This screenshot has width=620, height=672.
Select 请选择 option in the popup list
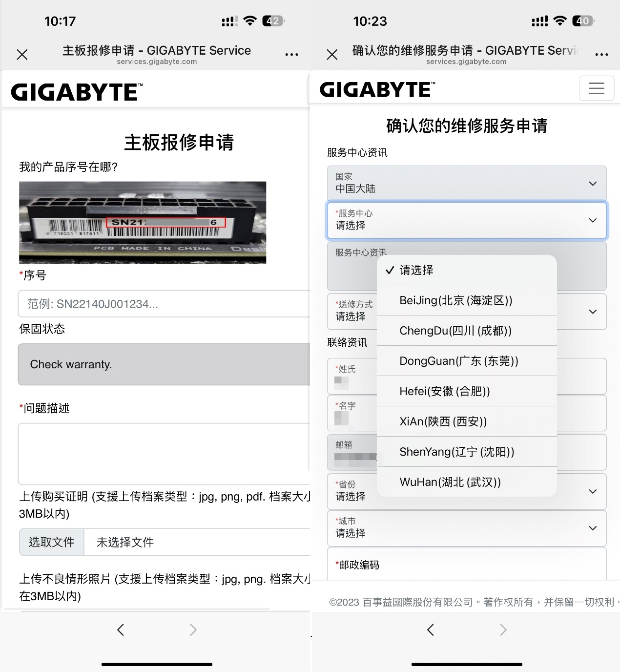click(x=467, y=270)
